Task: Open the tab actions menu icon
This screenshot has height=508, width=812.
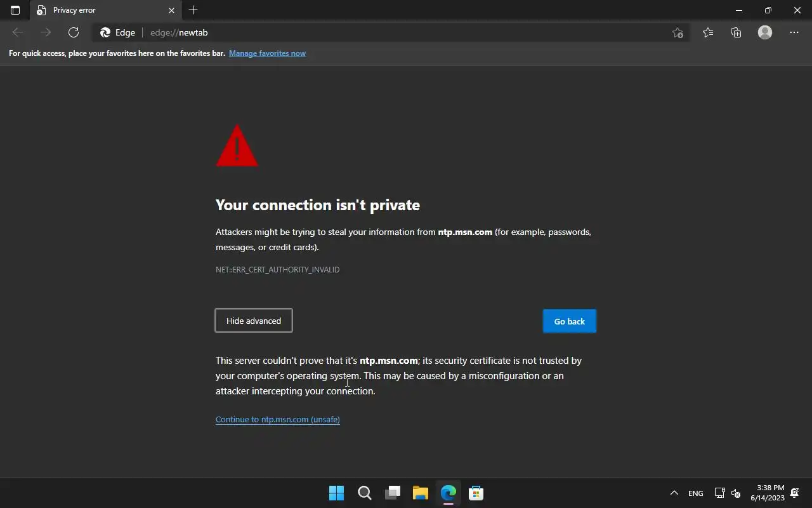Action: 15,10
